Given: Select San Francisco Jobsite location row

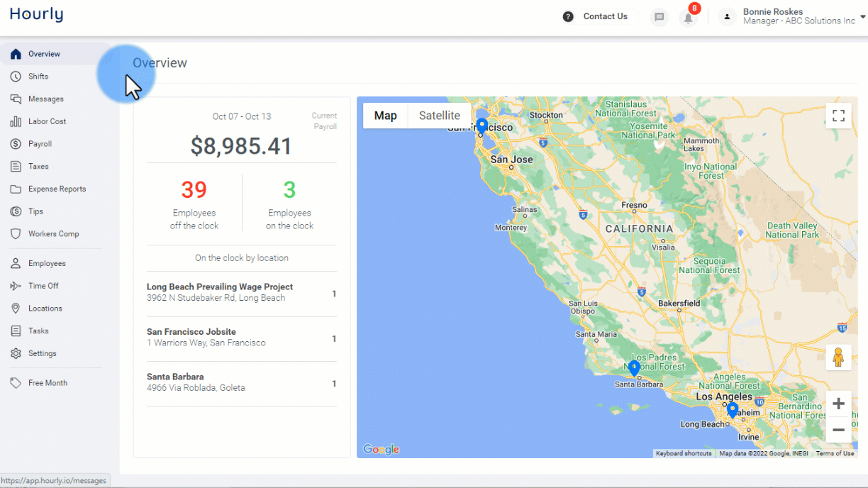Looking at the screenshot, I should 241,338.
